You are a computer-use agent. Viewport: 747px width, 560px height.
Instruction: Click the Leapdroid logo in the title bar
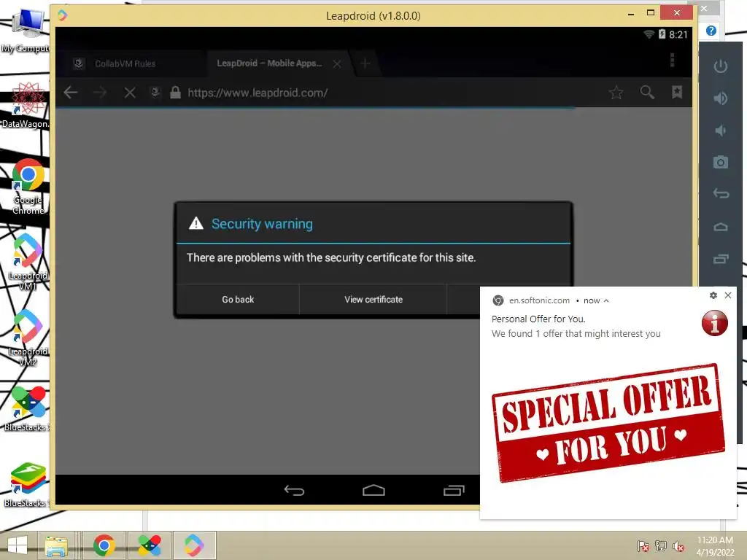coord(63,16)
